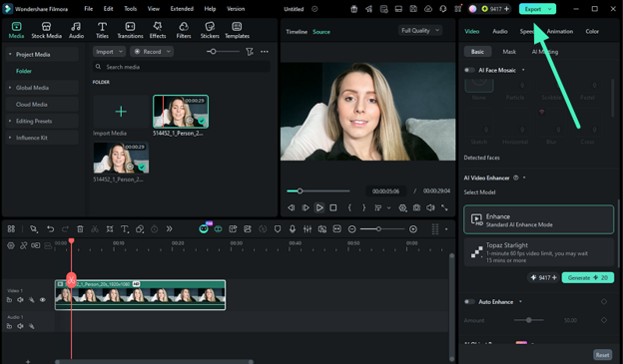Open the Tools menu
Screen dimensions: 623x364
(130, 9)
